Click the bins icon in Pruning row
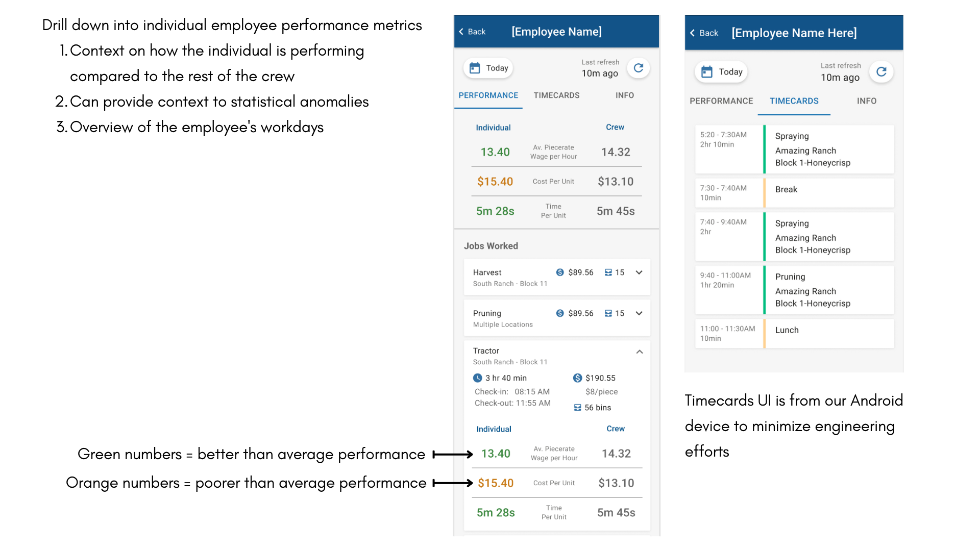980x551 pixels. (608, 313)
